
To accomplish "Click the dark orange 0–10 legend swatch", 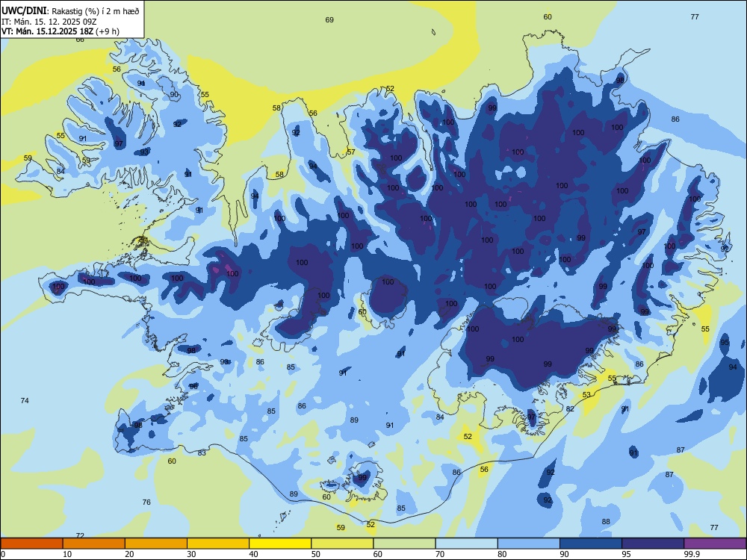I will tap(31, 544).
